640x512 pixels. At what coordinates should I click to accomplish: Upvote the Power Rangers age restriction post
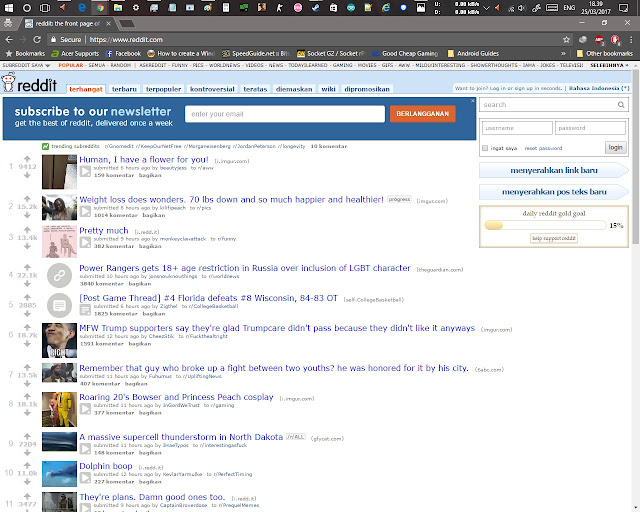click(x=27, y=267)
